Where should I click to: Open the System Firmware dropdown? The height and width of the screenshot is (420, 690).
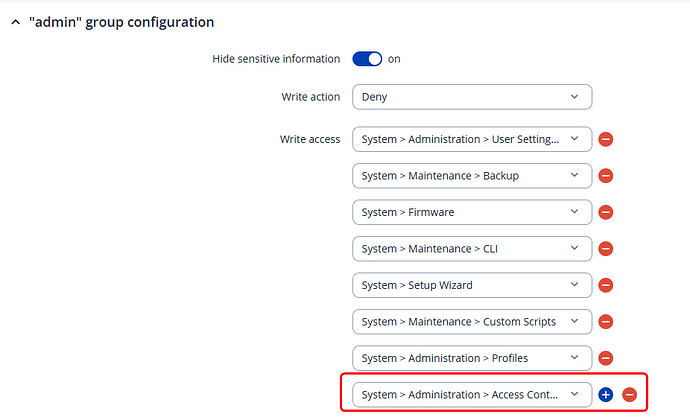(472, 212)
